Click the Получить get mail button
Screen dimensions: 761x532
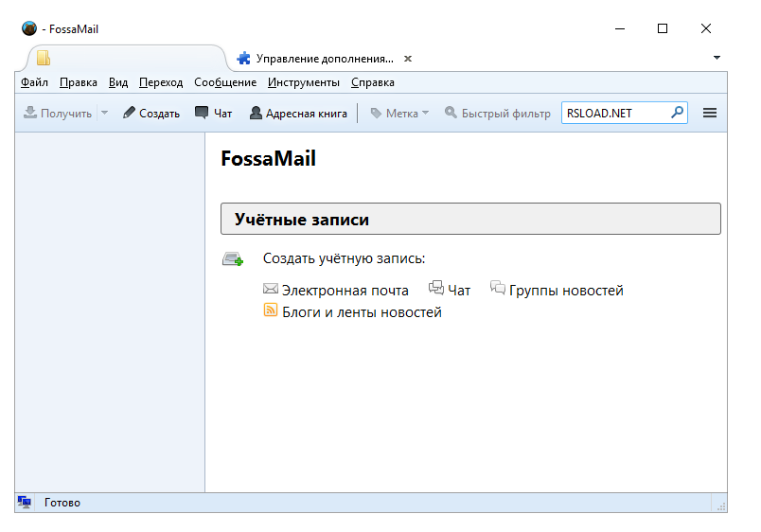[58, 114]
